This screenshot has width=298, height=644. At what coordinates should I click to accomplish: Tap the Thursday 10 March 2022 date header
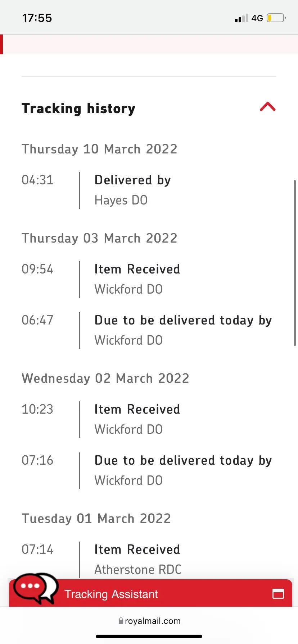coord(100,149)
